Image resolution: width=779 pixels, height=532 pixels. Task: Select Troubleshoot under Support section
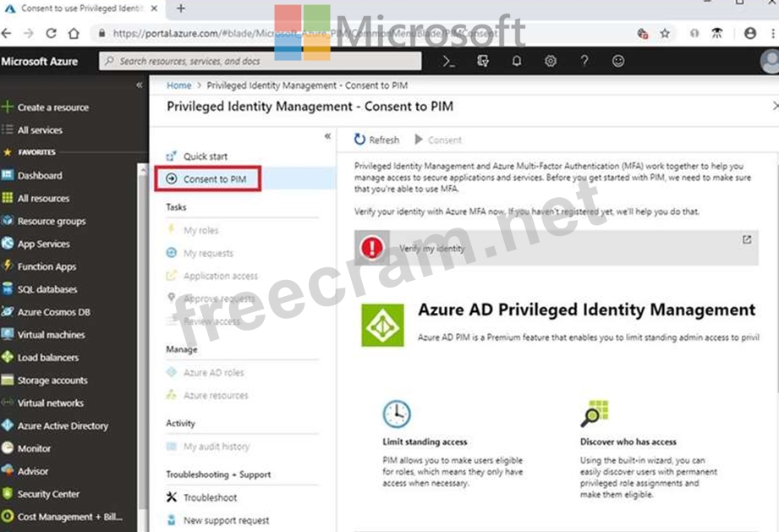point(210,498)
